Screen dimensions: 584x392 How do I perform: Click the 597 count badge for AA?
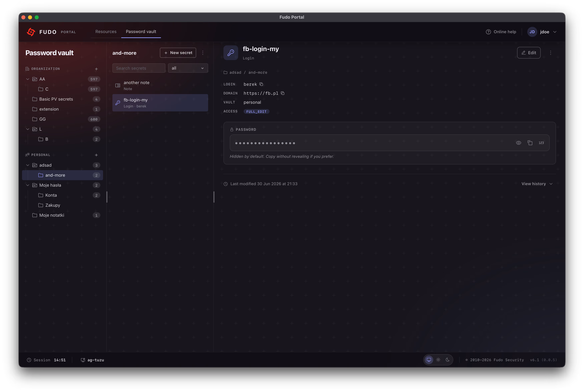point(94,79)
